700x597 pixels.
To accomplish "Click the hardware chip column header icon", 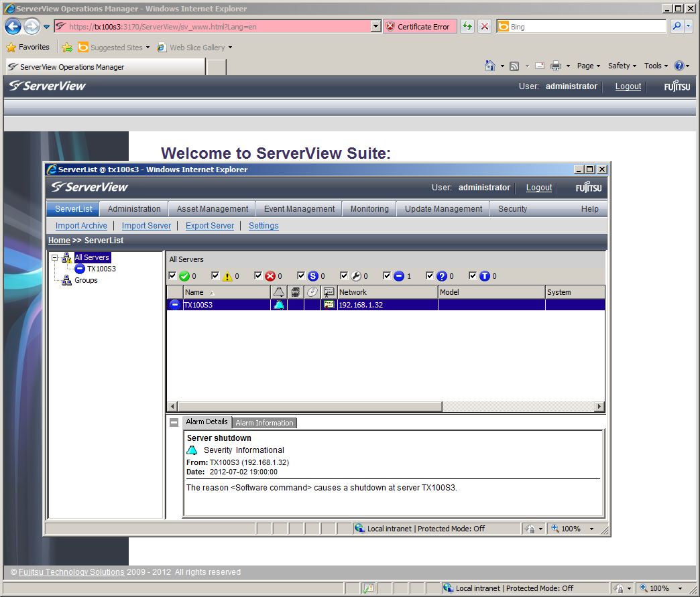I will pos(295,292).
